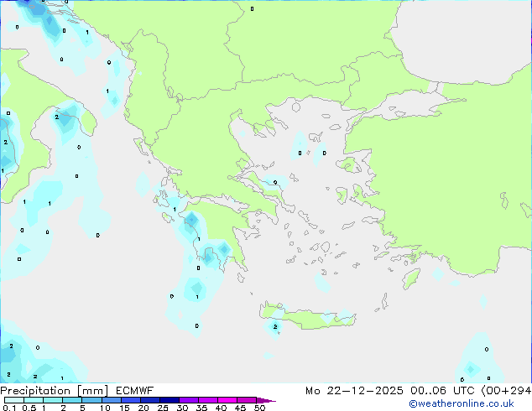Pick the legend color between 10 and 15
The image size is (532, 411).
[x=111, y=400]
